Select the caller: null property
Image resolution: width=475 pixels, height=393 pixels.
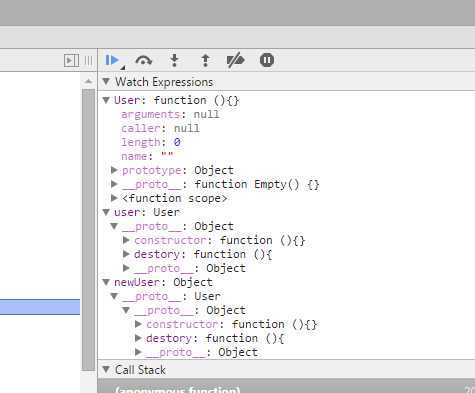point(160,128)
